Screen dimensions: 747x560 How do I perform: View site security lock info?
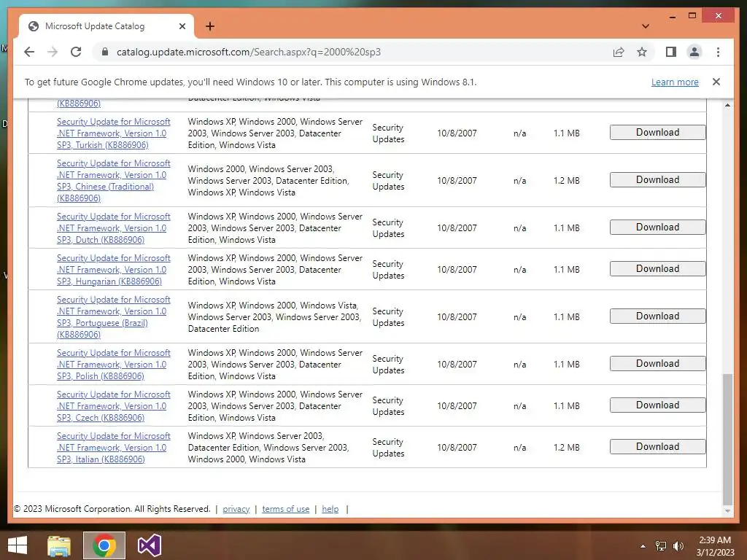pyautogui.click(x=105, y=52)
